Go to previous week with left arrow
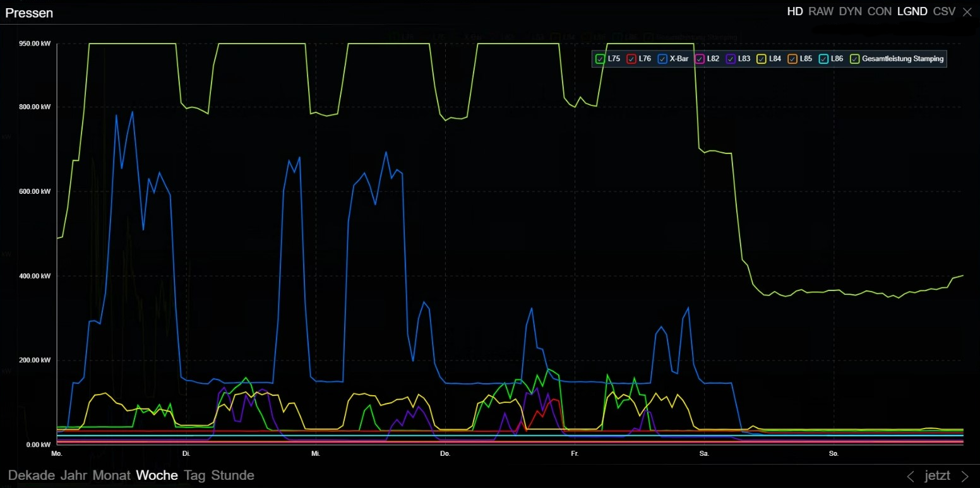Screen dimensions: 980x488 [x=911, y=476]
